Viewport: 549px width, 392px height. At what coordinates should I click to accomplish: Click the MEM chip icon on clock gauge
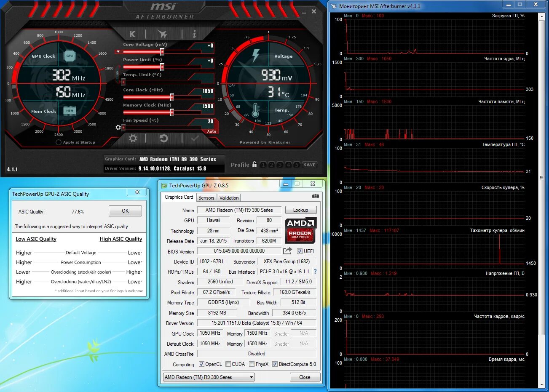pos(70,111)
